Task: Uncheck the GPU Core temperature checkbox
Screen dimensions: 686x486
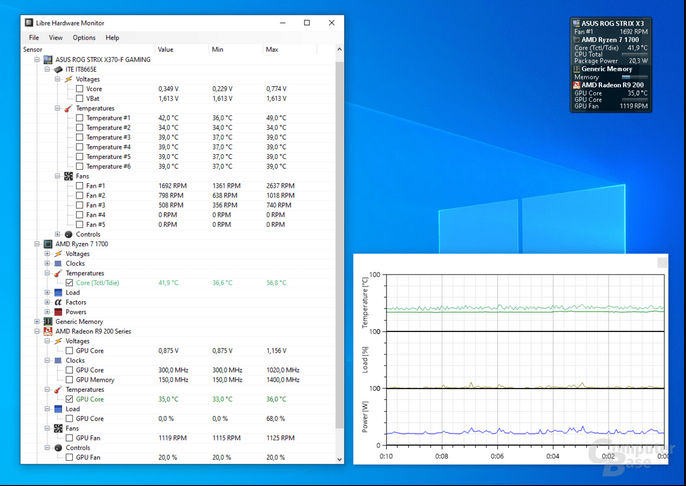Action: pyautogui.click(x=69, y=399)
